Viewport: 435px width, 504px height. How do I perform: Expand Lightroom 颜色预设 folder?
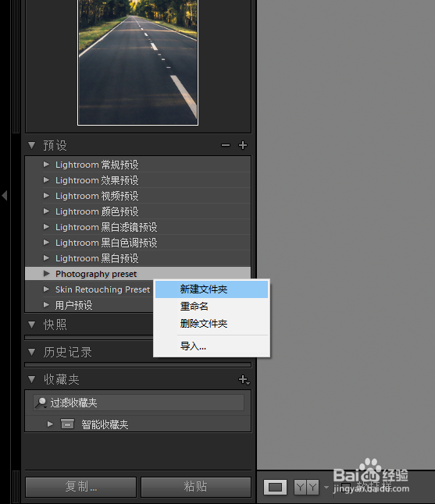click(x=46, y=211)
